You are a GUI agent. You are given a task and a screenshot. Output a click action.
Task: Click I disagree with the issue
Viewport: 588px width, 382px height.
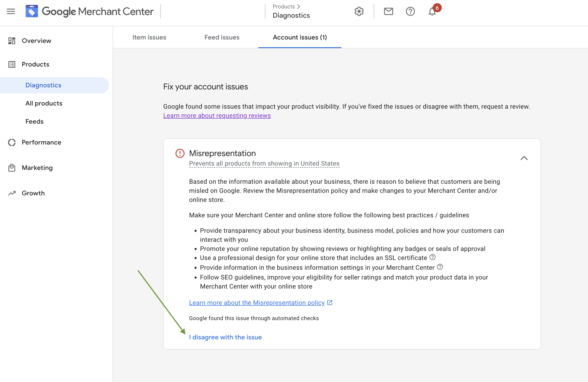click(225, 337)
